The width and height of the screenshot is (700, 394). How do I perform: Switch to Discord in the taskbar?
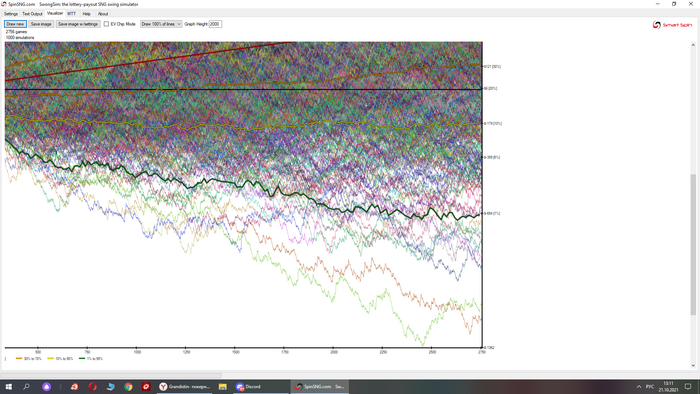(x=261, y=386)
